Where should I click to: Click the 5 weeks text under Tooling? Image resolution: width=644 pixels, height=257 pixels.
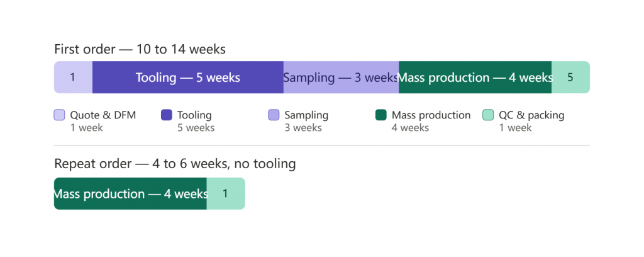pos(196,128)
